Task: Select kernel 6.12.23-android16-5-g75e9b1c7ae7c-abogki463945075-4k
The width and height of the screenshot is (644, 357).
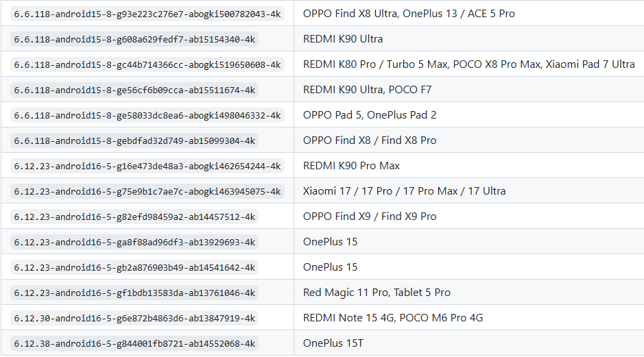Action: pos(147,192)
